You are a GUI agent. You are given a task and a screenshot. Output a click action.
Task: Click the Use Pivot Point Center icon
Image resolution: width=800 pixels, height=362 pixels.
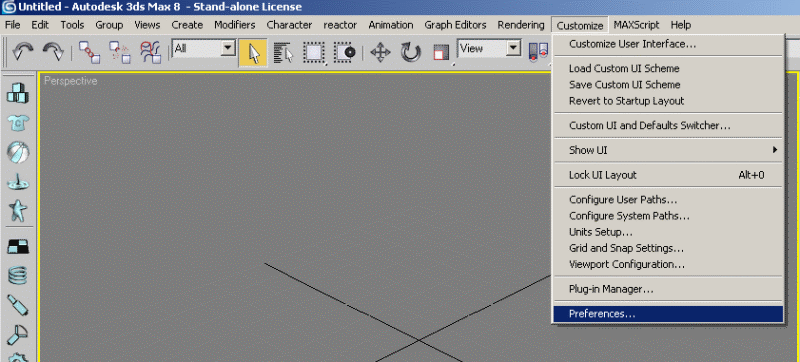[x=538, y=53]
